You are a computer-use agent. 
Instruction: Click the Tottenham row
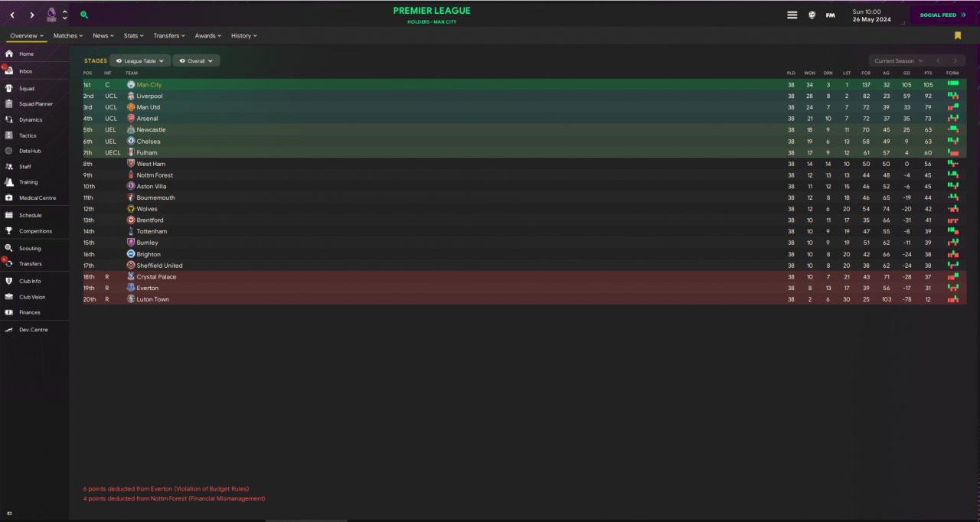(524, 231)
